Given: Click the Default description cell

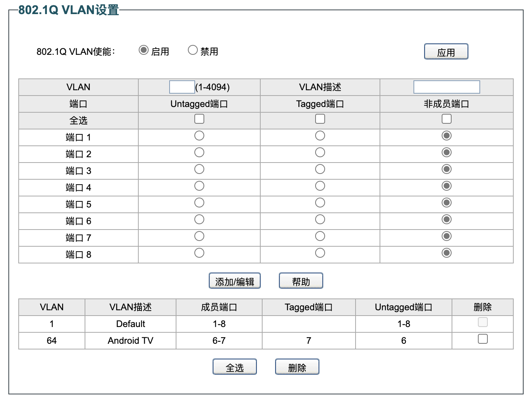Looking at the screenshot, I should pos(130,324).
